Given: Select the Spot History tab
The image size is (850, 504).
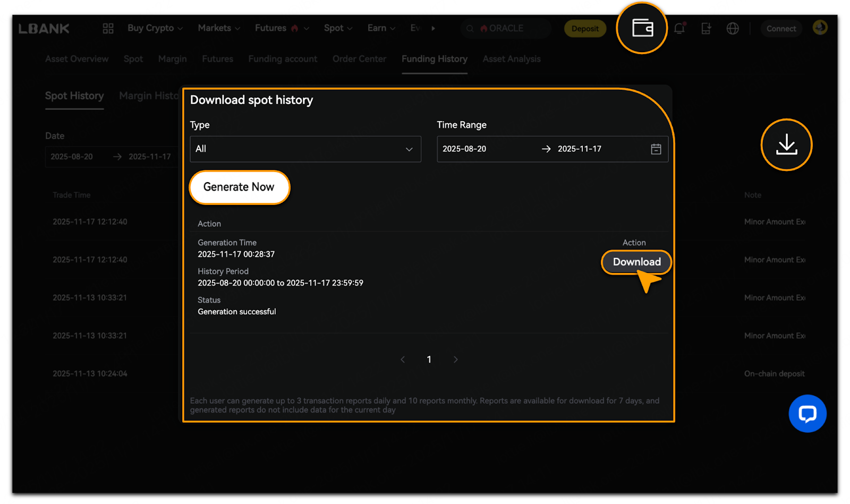Looking at the screenshot, I should [74, 96].
